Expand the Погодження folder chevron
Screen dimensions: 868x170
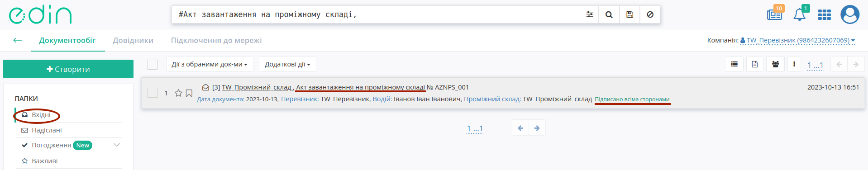117,145
